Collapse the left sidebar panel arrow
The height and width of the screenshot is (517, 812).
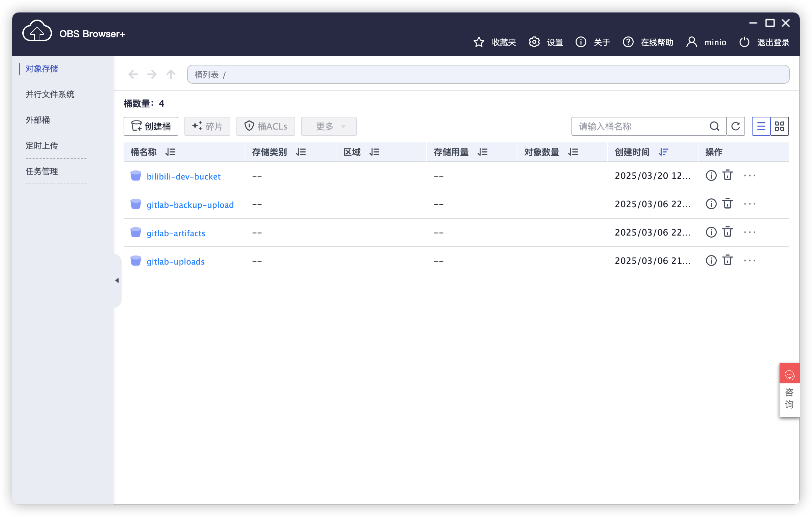[117, 280]
